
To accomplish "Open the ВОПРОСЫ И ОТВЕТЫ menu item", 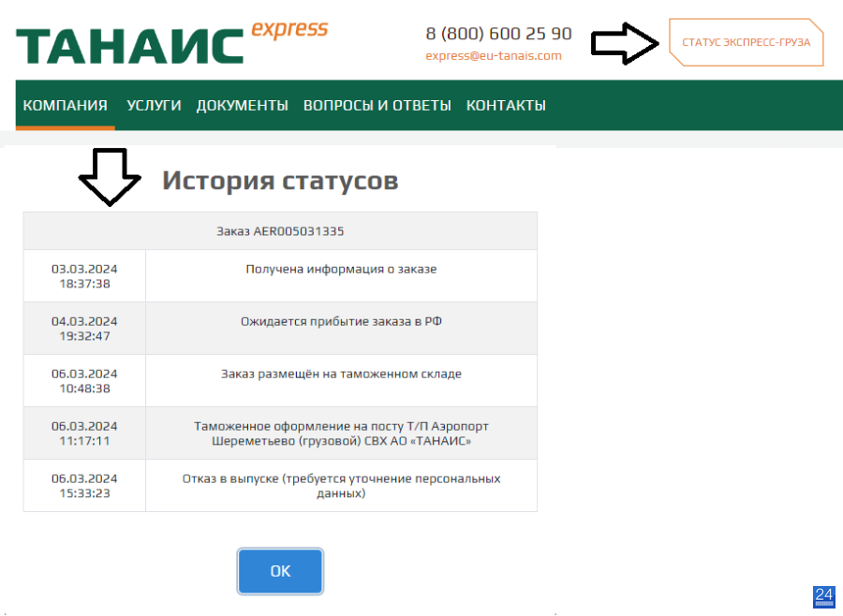I will [x=377, y=106].
